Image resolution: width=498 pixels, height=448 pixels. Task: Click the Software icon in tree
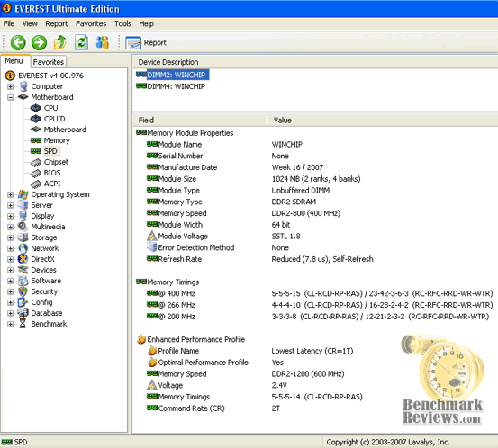[23, 281]
